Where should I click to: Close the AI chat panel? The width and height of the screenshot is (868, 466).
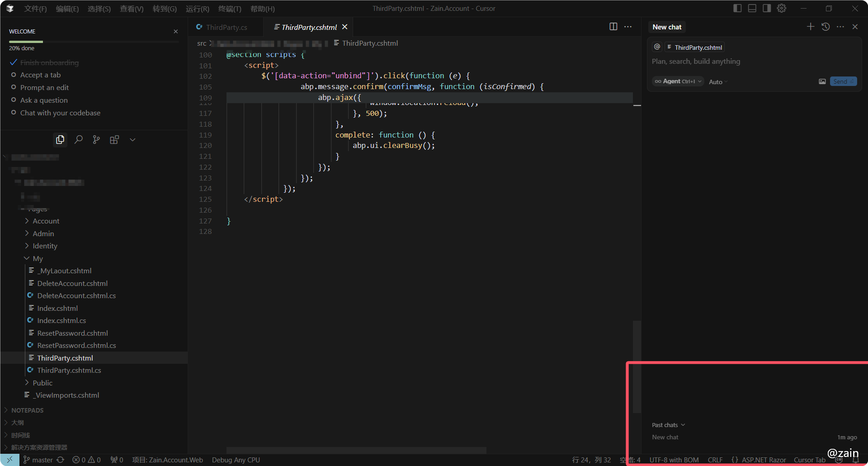pos(855,27)
